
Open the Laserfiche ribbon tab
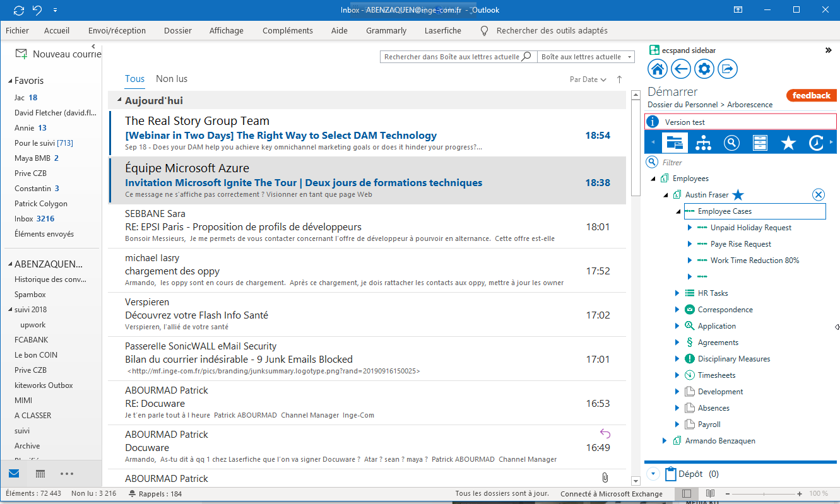442,30
